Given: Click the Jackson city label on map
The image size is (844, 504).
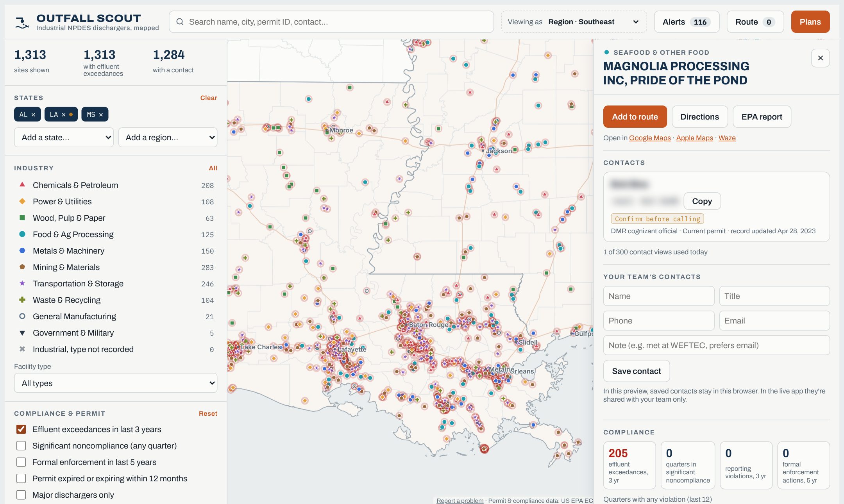Looking at the screenshot, I should point(499,151).
